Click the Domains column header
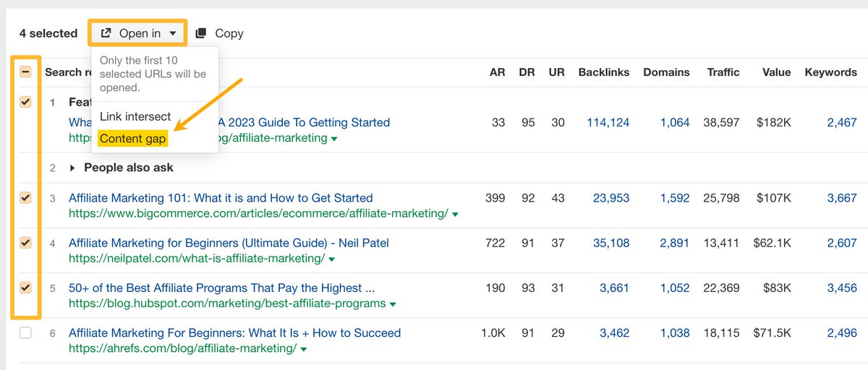 click(x=666, y=72)
